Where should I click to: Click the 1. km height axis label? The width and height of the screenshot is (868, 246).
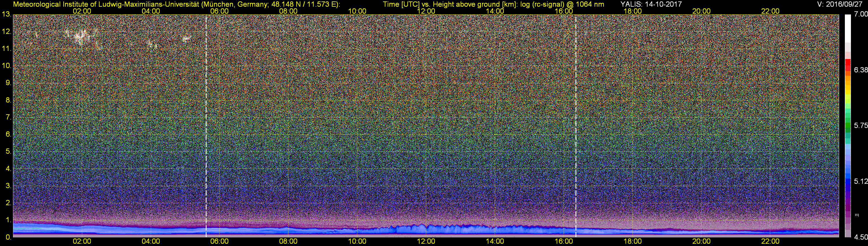click(8, 220)
